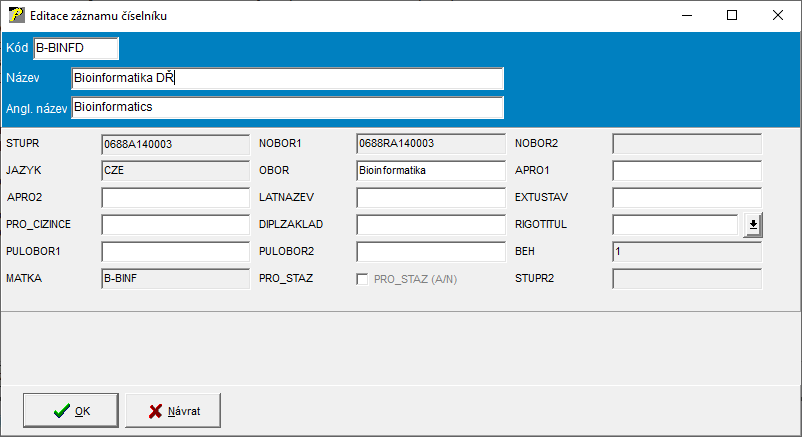
Task: Focus the LATNAZEV text field
Action: [430, 198]
